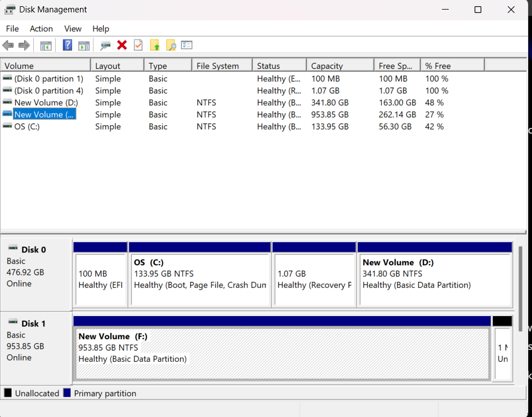Toggle Show/Hide Action Pane toolbar icon
The height and width of the screenshot is (417, 532).
[x=84, y=46]
